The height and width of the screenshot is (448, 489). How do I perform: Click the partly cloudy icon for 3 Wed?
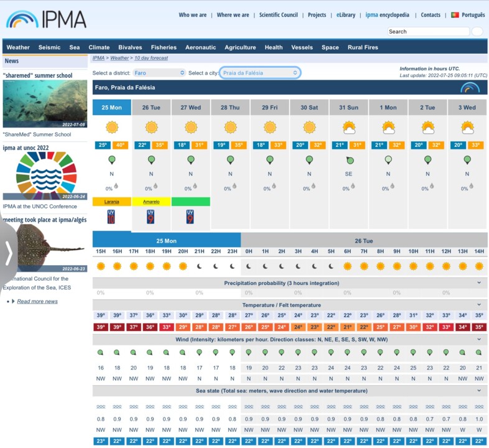467,128
